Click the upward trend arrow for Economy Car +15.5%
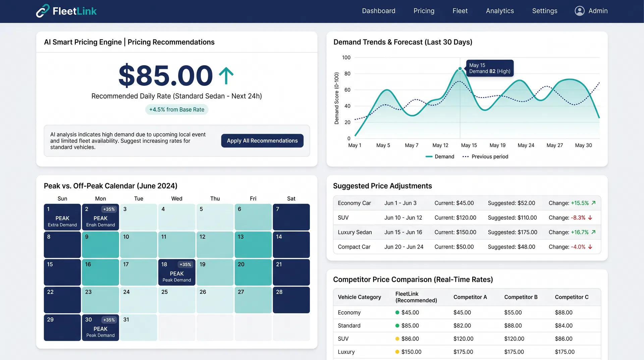 click(593, 203)
